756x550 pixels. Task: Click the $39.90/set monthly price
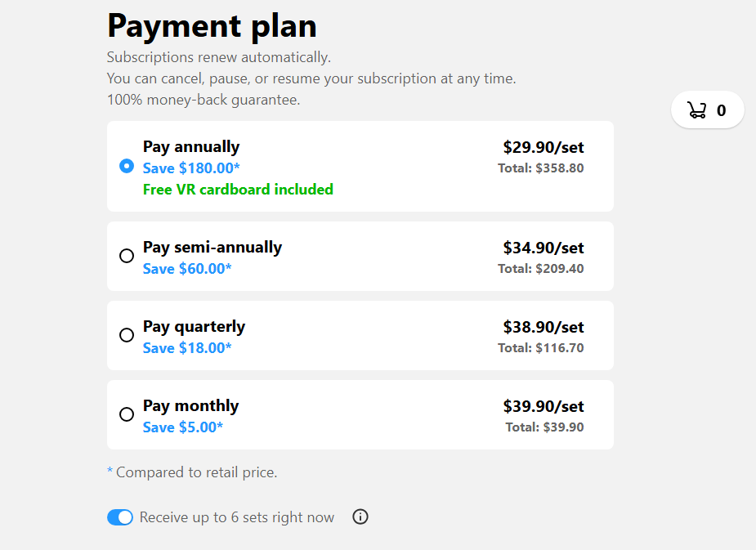pyautogui.click(x=544, y=406)
